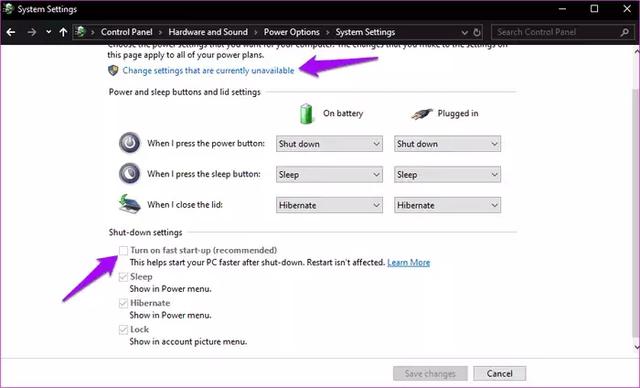This screenshot has width=640, height=388.
Task: Refresh the Control Panel page
Action: pos(477,32)
